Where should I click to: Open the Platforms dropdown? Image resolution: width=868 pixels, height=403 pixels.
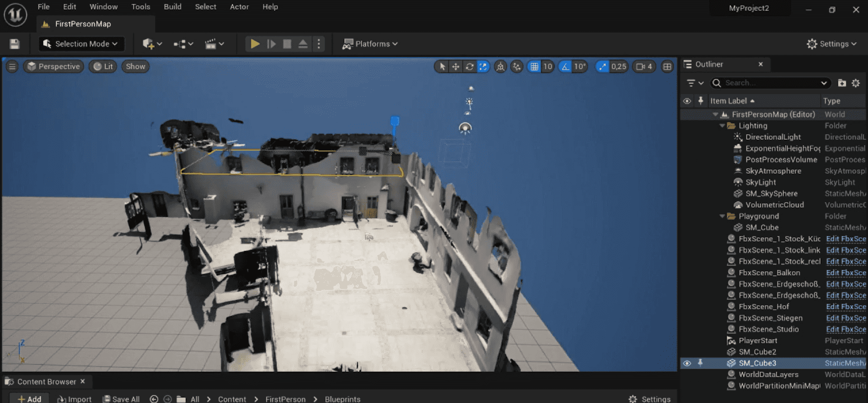click(x=370, y=44)
